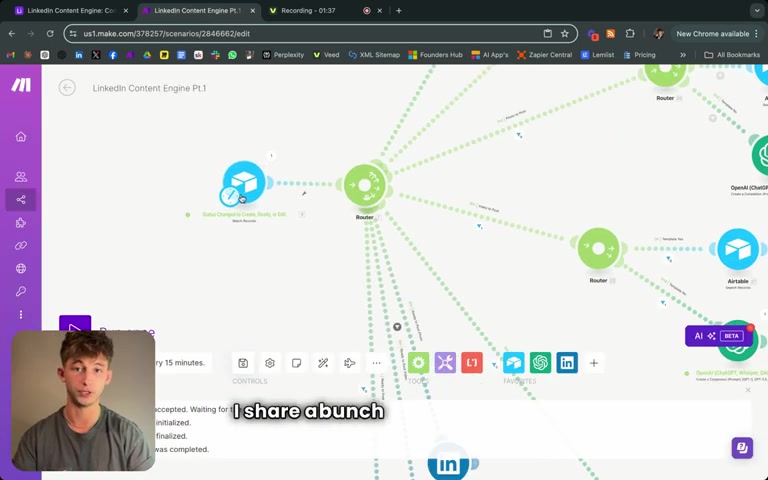Screen dimensions: 768x480
Task: Open the red Text parser icon
Action: click(472, 363)
